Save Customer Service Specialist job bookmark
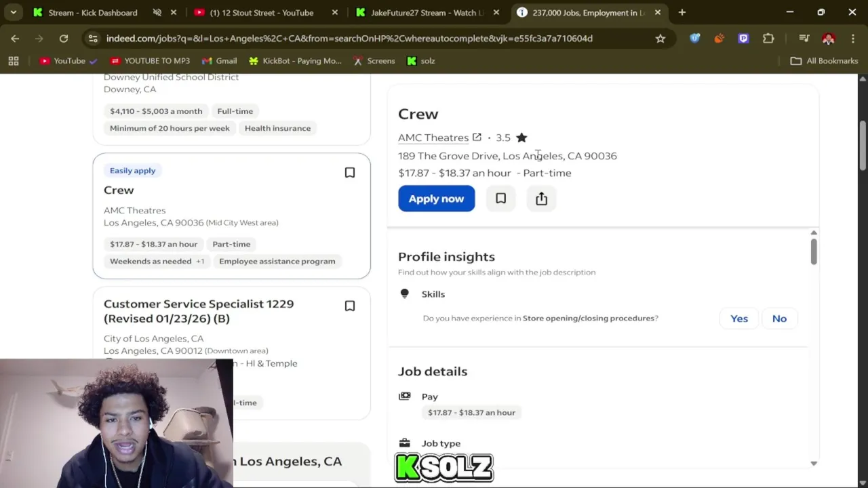This screenshot has width=868, height=488. [350, 306]
